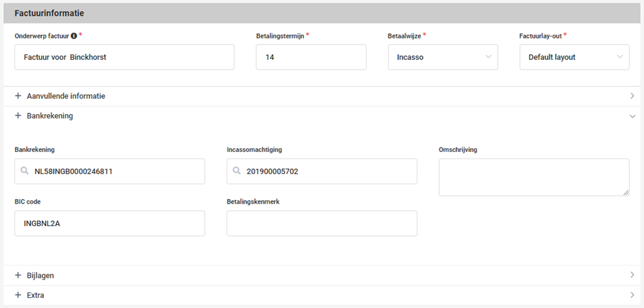Click the IBAN field NL58INGB0000246811
Screen dimensions: 644x308
pos(109,171)
